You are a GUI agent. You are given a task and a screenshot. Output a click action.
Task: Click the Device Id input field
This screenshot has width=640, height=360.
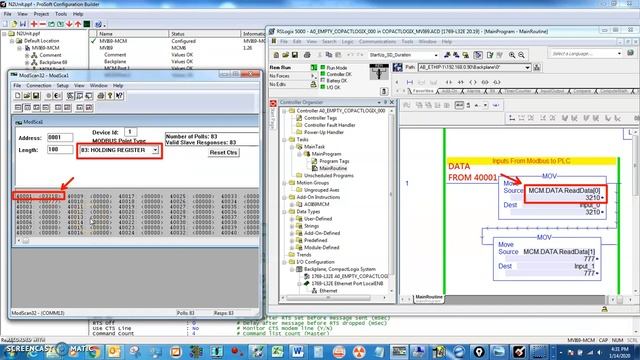[x=130, y=132]
